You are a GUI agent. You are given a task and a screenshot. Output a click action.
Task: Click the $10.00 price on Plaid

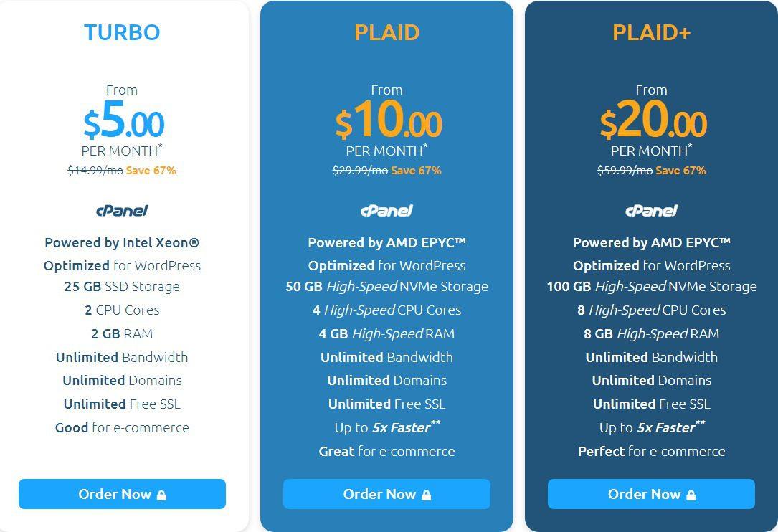pyautogui.click(x=389, y=120)
